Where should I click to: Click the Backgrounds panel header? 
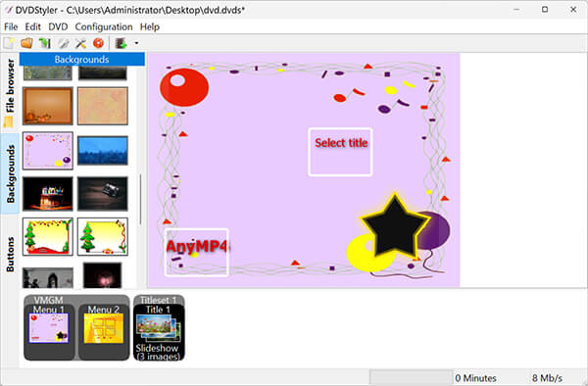tap(81, 59)
